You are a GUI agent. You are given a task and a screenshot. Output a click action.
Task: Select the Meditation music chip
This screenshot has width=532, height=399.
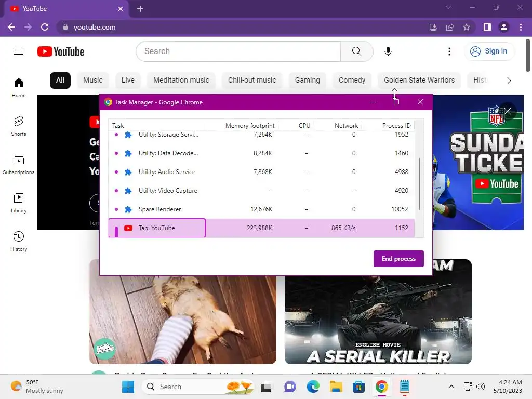pos(181,81)
